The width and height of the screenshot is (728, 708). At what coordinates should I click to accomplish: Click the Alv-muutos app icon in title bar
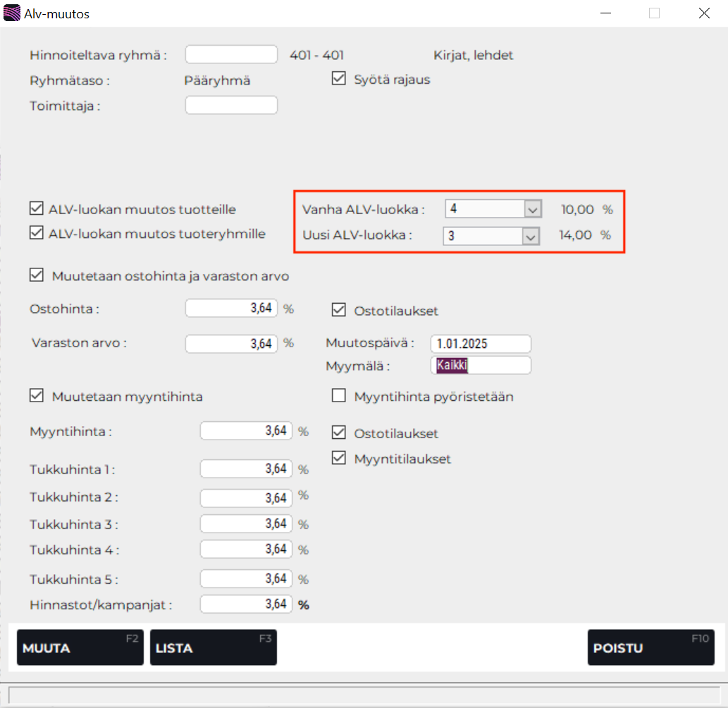[12, 13]
